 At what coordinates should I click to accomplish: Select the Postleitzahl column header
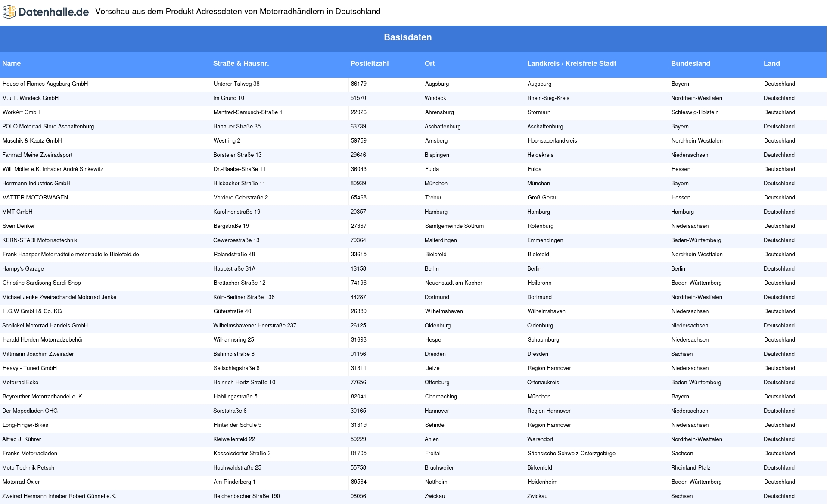pyautogui.click(x=370, y=64)
